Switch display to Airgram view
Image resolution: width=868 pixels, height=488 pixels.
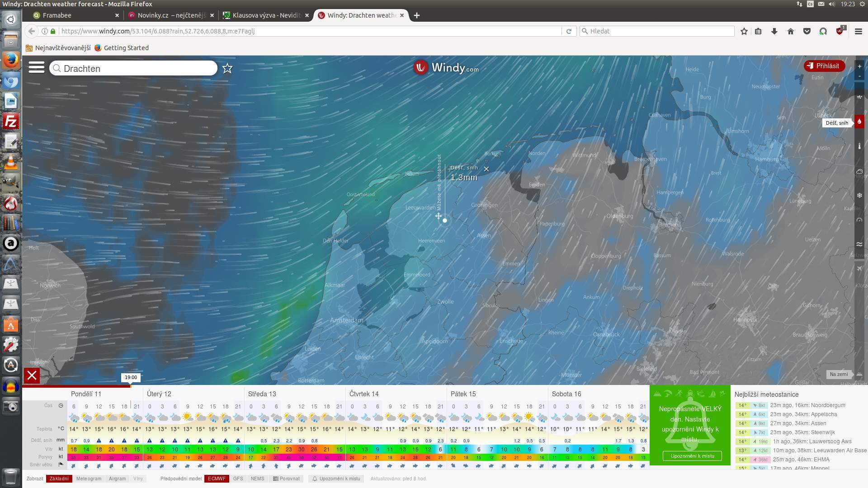click(x=117, y=479)
